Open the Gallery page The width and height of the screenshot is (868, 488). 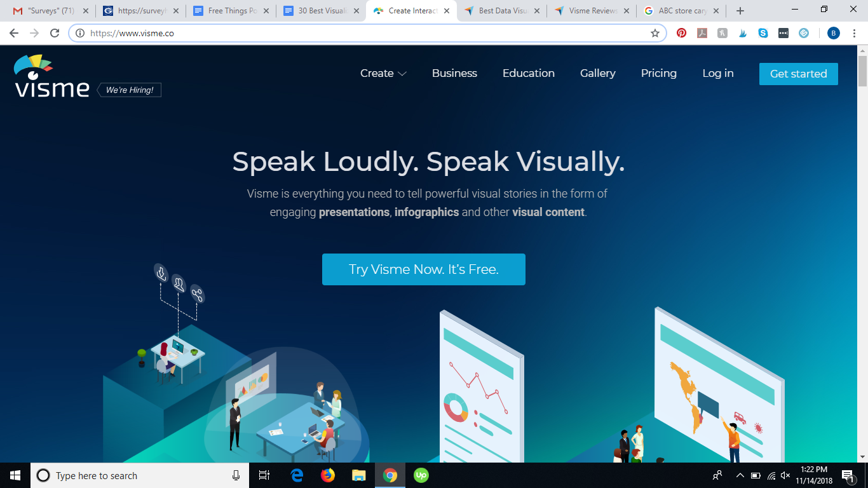click(598, 74)
